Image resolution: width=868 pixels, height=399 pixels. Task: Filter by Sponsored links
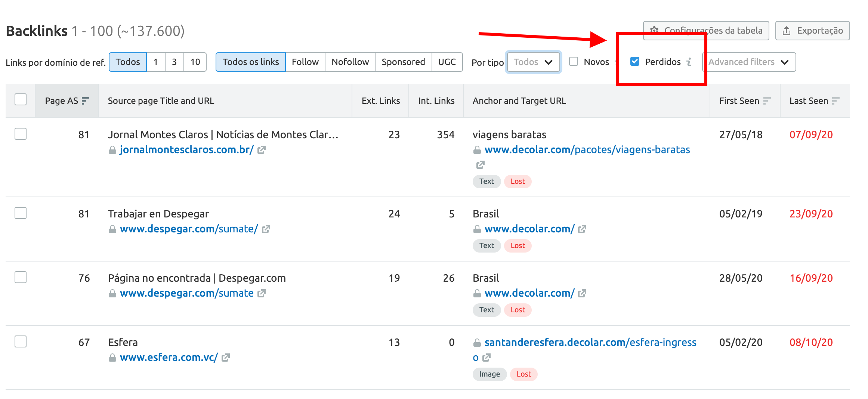tap(404, 62)
